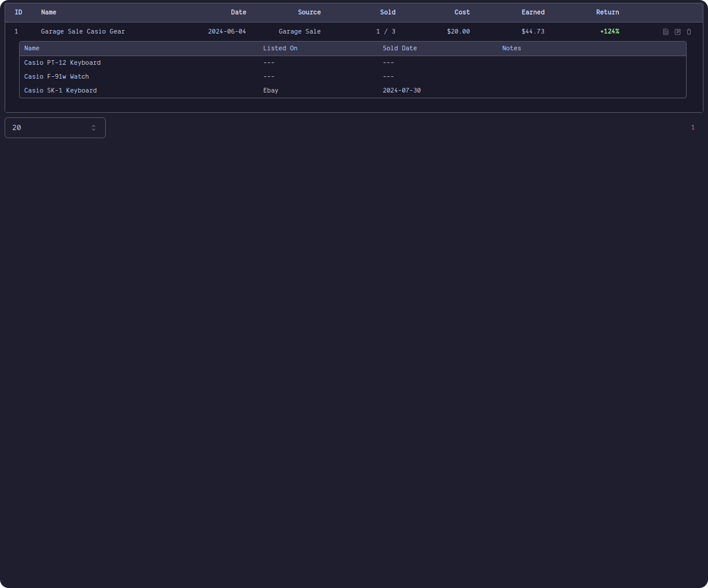Sort by the Earned column header
The width and height of the screenshot is (708, 588).
click(x=533, y=12)
